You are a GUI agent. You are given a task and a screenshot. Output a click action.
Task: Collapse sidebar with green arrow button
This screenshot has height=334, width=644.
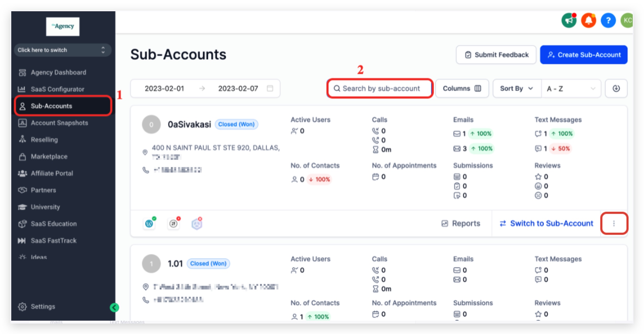[114, 308]
